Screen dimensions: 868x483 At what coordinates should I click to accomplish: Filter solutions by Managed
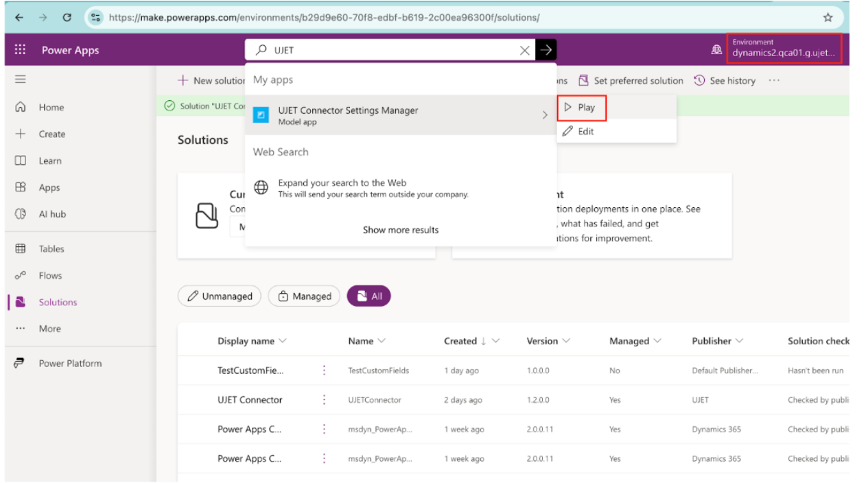304,296
